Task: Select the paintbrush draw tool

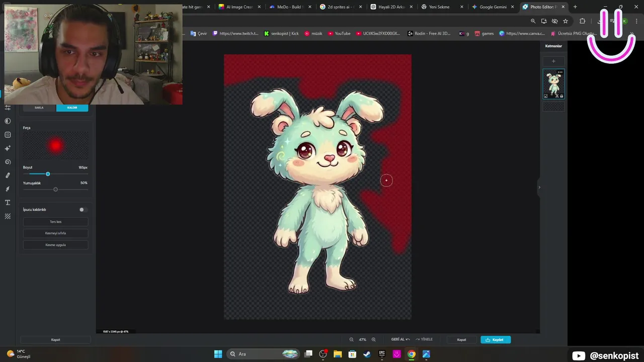Action: [8, 189]
